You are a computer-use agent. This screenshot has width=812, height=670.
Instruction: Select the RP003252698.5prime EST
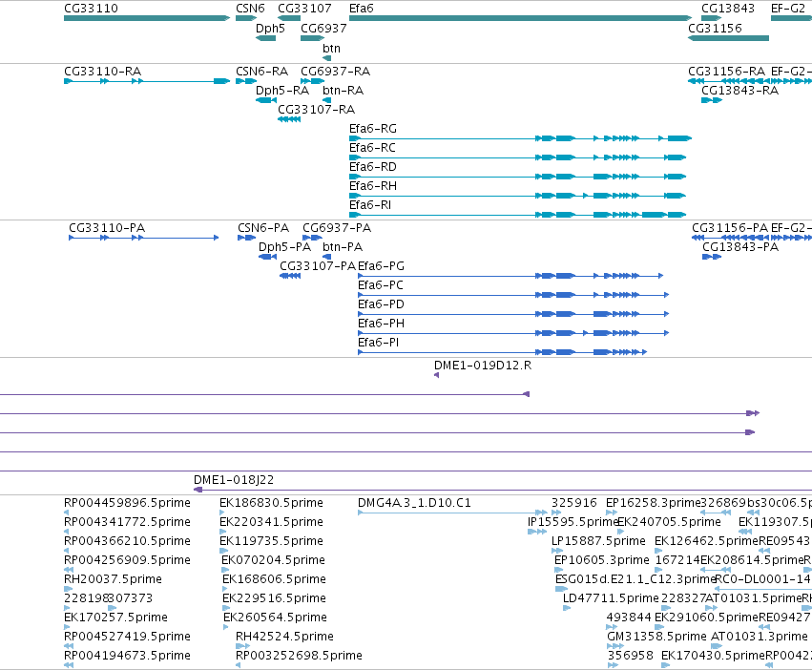point(240,665)
